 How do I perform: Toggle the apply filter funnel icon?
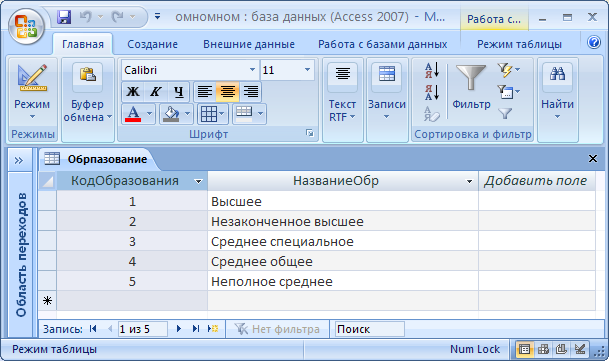coord(505,114)
